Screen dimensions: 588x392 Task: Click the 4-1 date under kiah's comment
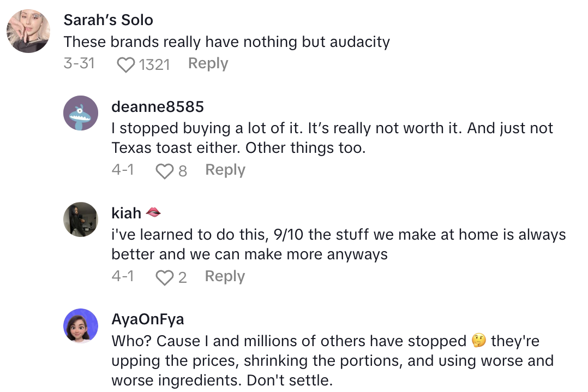pyautogui.click(x=123, y=276)
